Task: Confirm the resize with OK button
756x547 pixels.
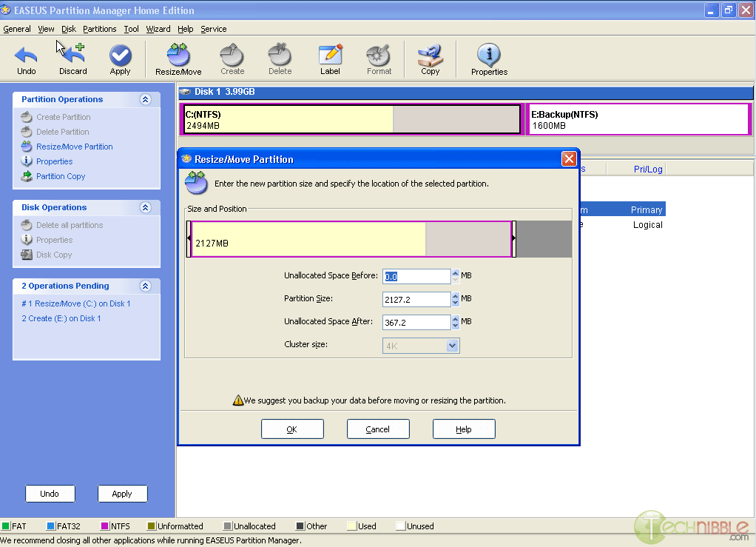Action: coord(292,429)
